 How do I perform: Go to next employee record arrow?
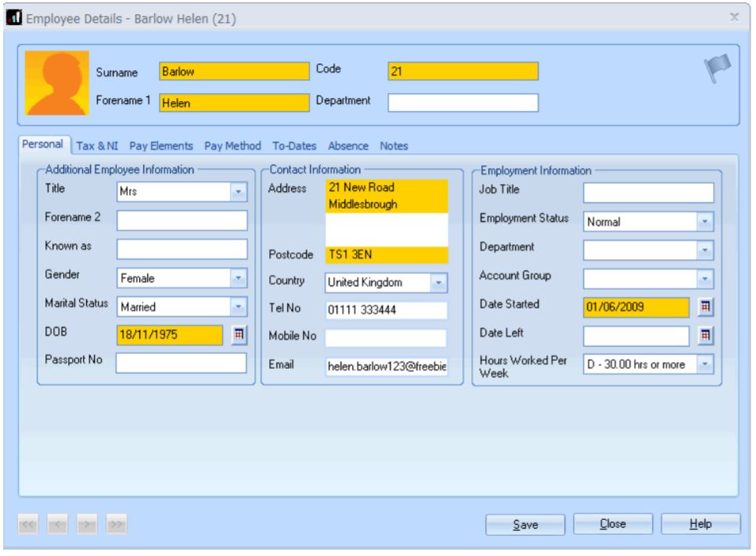(x=87, y=524)
